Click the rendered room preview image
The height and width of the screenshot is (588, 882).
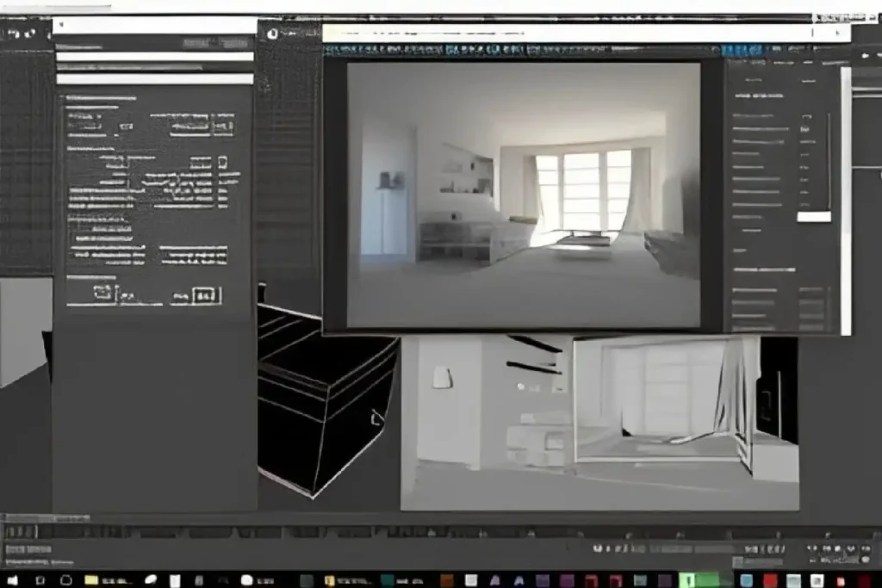(x=524, y=195)
